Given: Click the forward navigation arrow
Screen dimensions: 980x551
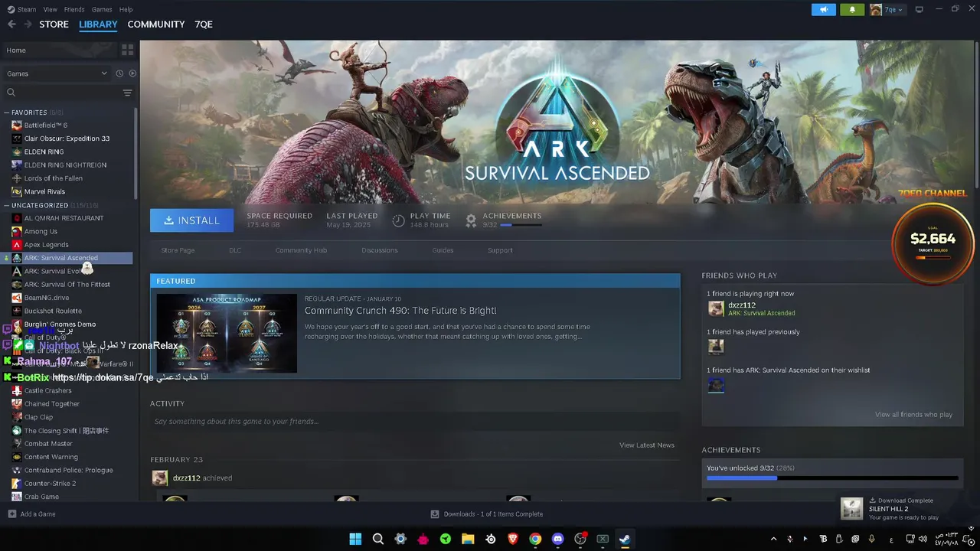Looking at the screenshot, I should pos(28,24).
